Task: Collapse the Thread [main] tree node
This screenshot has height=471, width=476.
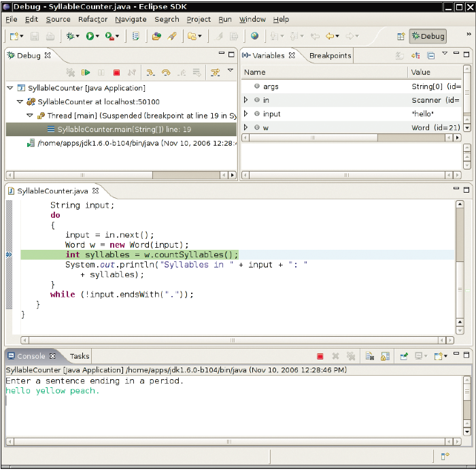Action: [30, 116]
